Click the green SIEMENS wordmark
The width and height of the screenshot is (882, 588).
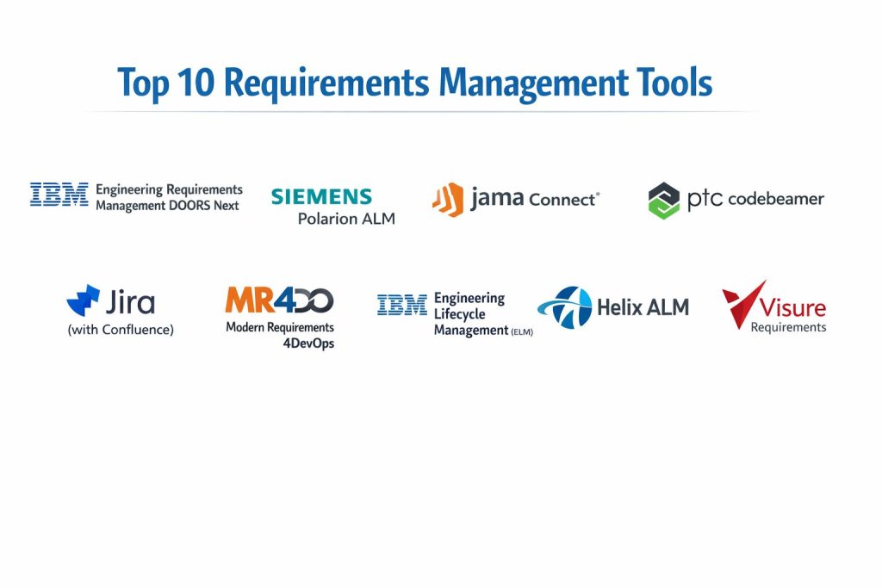[x=321, y=196]
